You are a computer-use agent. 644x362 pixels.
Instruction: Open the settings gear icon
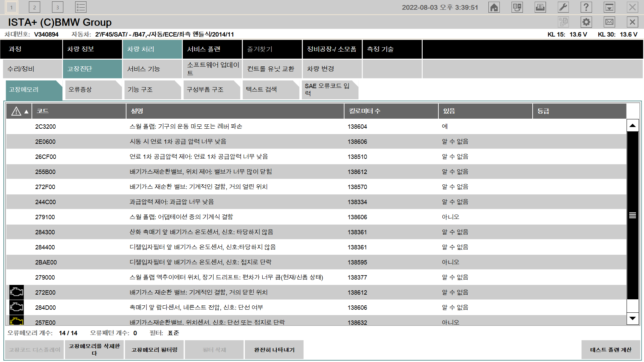(x=586, y=22)
